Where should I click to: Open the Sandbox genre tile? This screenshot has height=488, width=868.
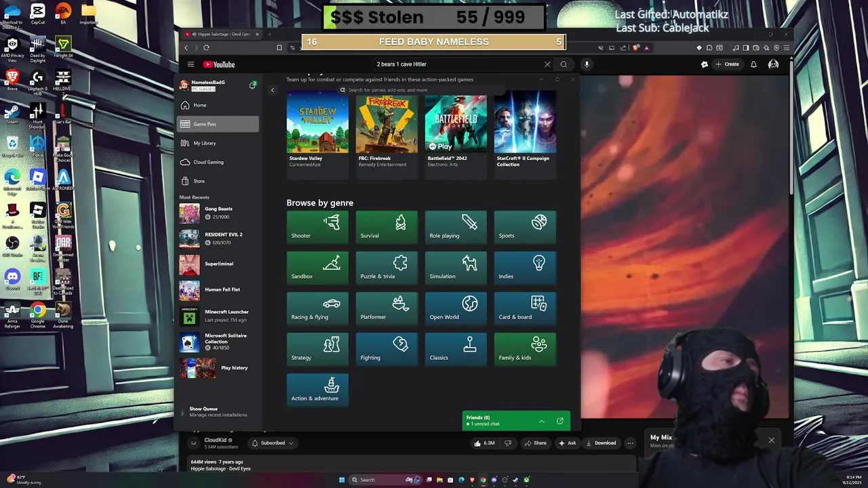(x=317, y=268)
